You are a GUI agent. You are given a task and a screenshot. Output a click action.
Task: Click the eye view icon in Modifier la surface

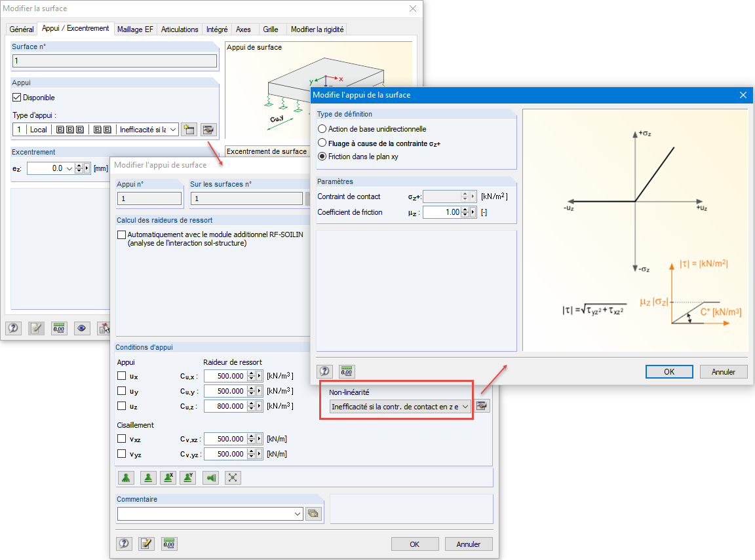pyautogui.click(x=82, y=328)
